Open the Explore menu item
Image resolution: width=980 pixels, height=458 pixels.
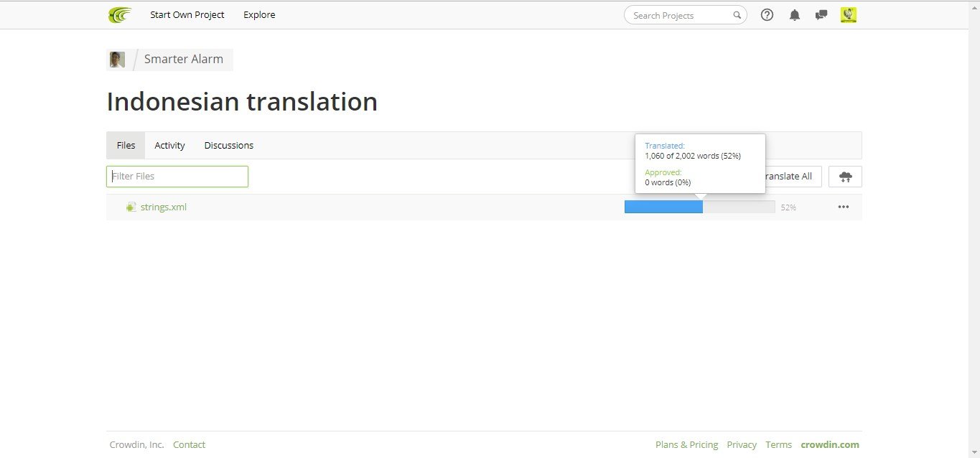click(259, 14)
